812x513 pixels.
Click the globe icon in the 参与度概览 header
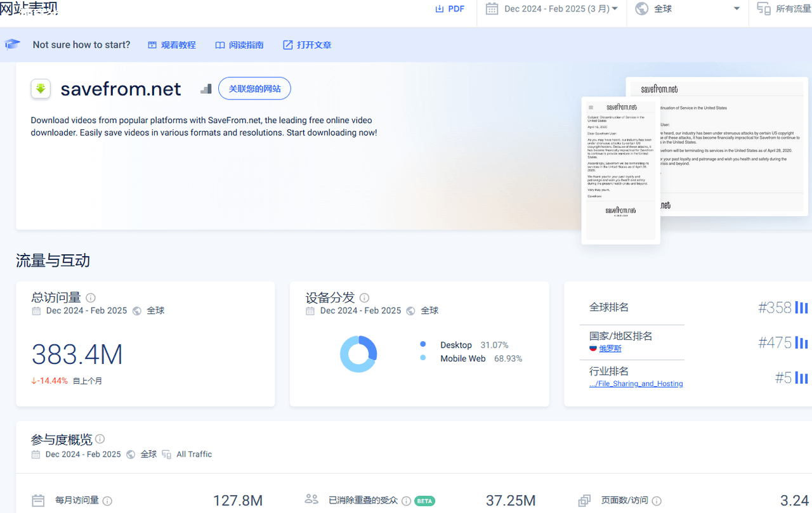[x=131, y=455]
